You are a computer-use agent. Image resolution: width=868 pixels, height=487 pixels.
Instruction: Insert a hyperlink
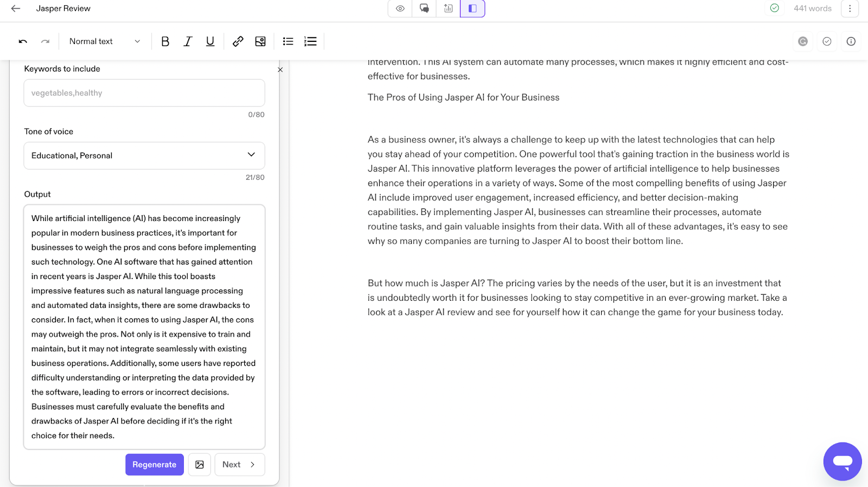pos(238,41)
